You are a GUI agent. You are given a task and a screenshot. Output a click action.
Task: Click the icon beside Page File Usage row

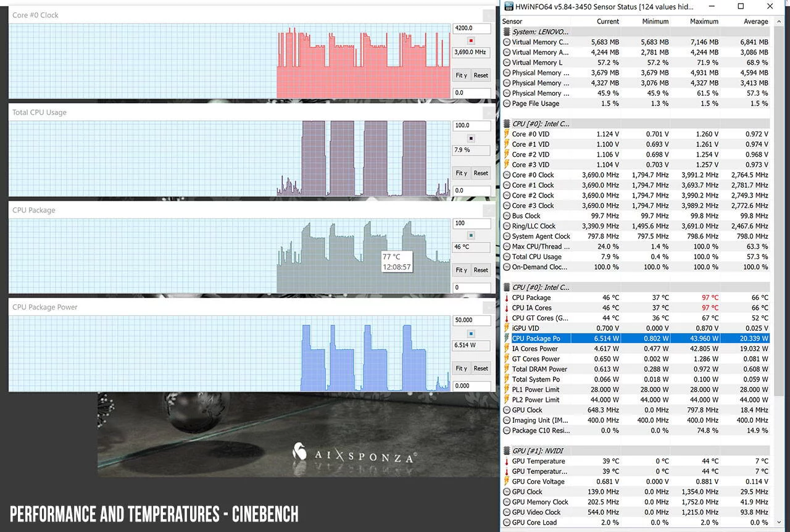tap(507, 104)
